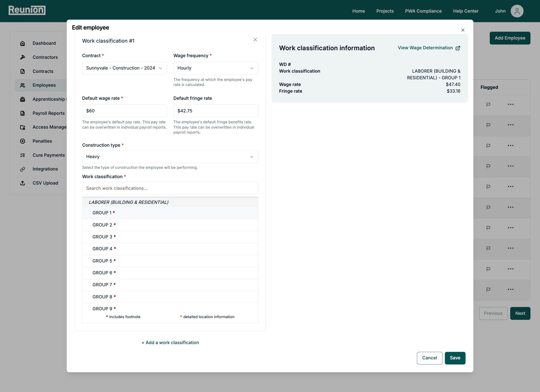Open the Construction type Heavy dropdown
Image resolution: width=540 pixels, height=392 pixels.
pyautogui.click(x=170, y=157)
